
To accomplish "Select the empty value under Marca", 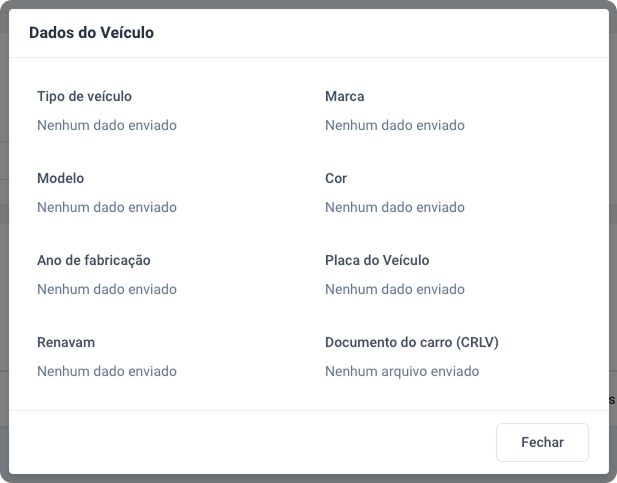I will pos(394,126).
